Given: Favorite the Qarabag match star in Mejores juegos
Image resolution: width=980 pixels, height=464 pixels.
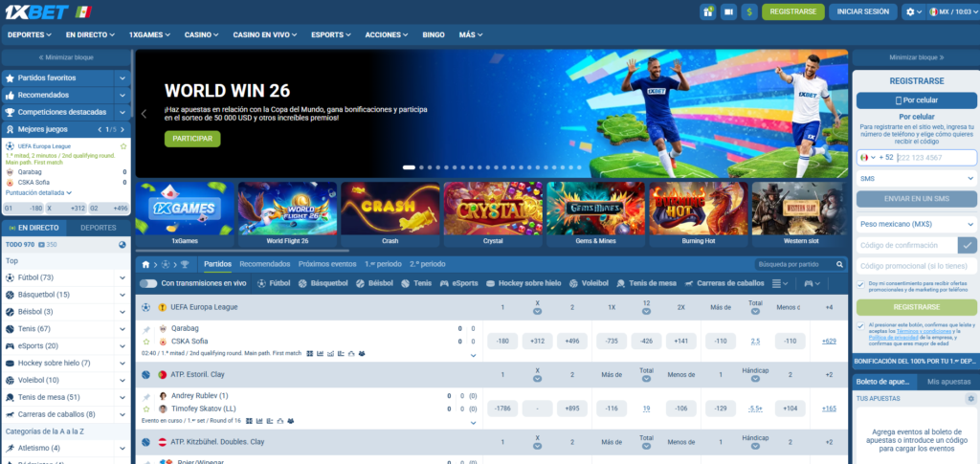Looking at the screenshot, I should [123, 146].
